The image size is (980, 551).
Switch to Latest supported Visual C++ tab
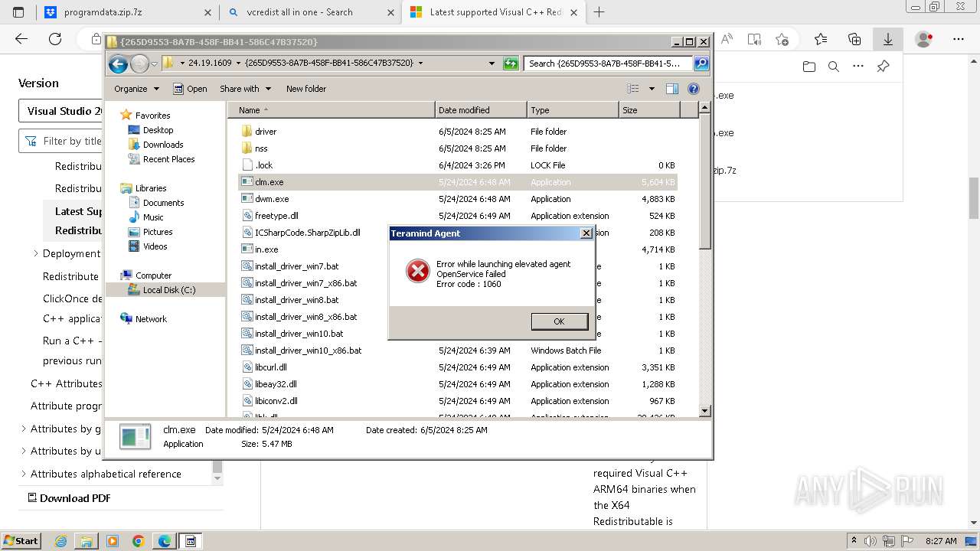493,12
